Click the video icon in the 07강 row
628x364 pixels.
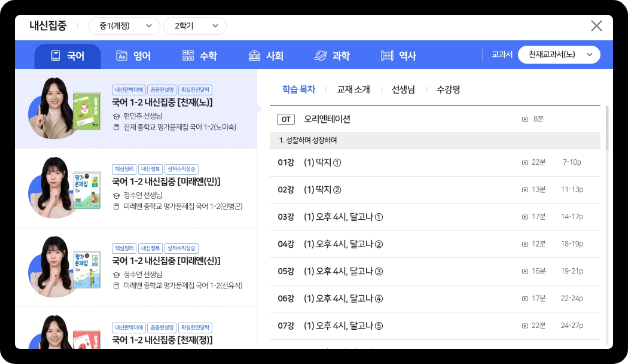525,326
